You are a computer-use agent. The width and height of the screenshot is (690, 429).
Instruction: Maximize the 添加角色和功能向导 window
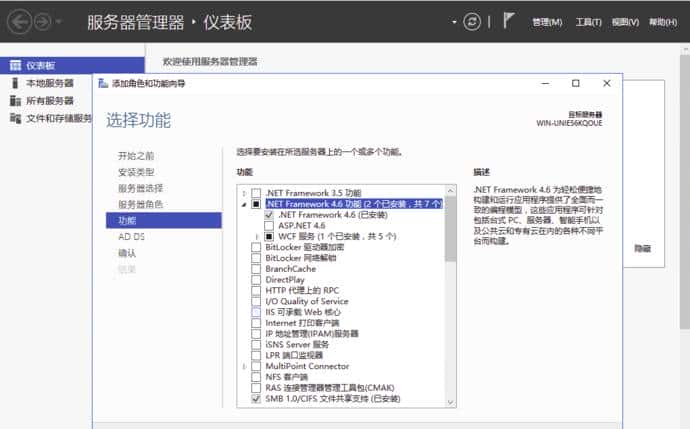click(x=576, y=83)
